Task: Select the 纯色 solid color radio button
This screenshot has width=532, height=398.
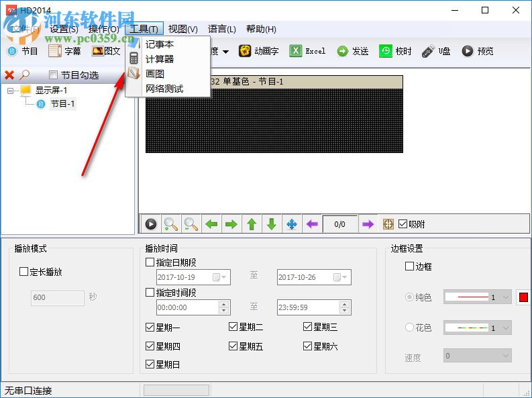Action: (409, 297)
